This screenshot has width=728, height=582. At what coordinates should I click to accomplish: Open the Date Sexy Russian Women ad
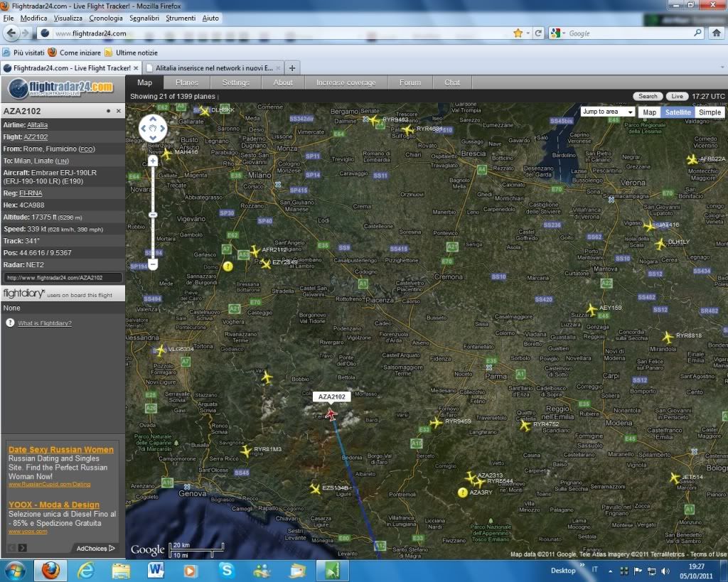tap(61, 449)
